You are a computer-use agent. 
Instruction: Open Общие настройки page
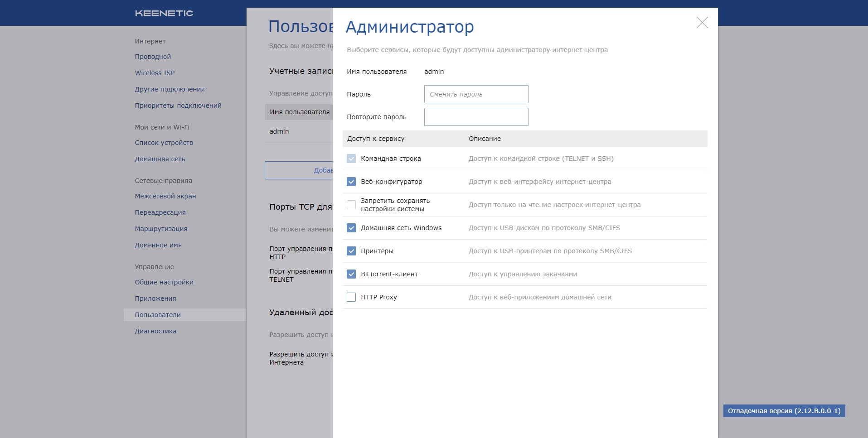164,282
